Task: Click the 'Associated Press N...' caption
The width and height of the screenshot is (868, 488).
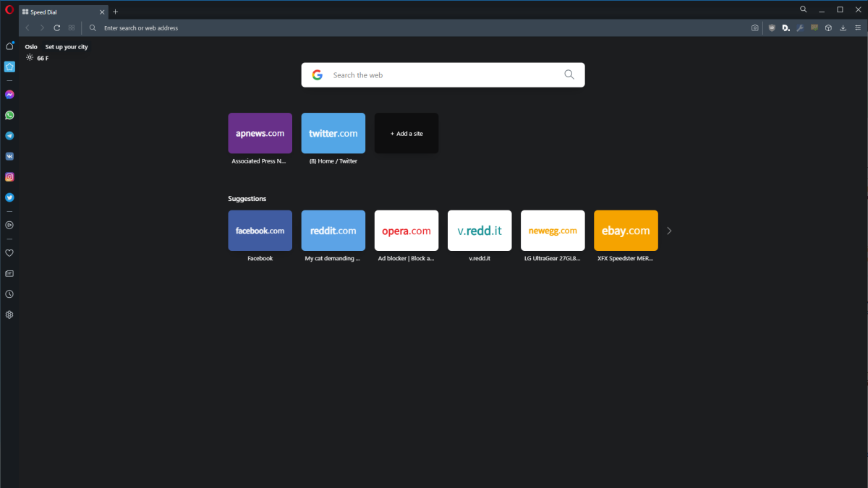Action: point(259,161)
